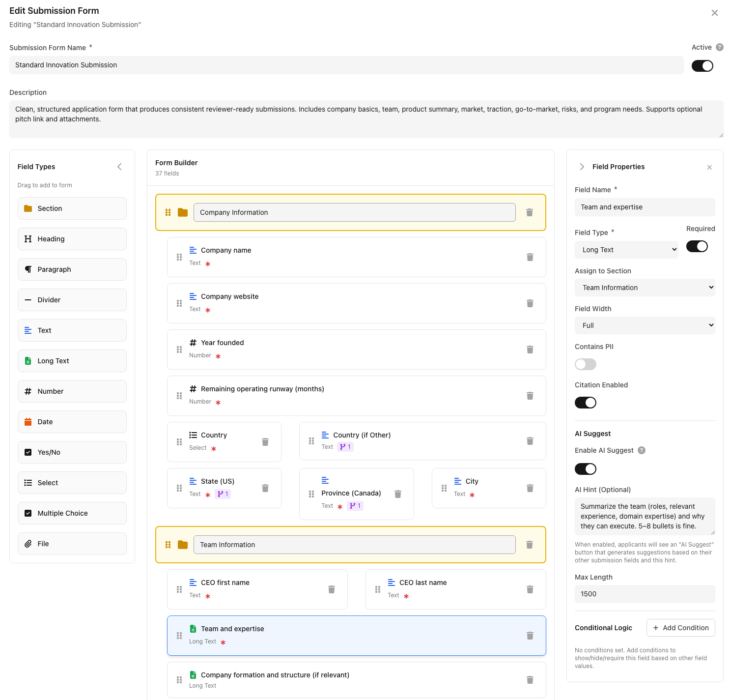730x700 pixels.
Task: Open the Enable AI Suggest help tooltip
Action: click(x=642, y=450)
